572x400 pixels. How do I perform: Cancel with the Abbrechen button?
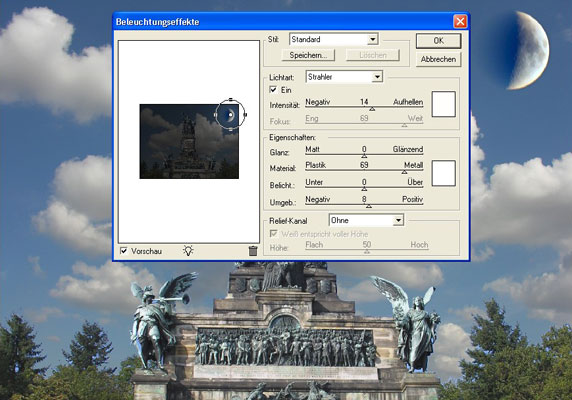point(438,59)
